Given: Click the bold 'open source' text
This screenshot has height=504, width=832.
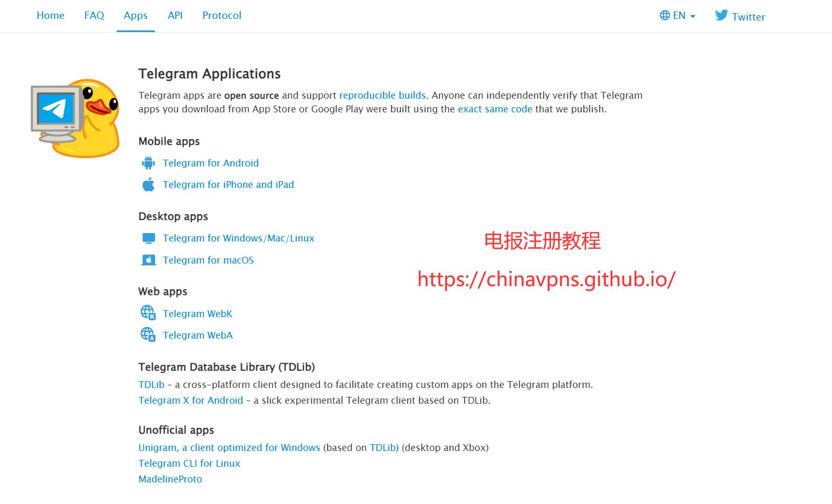Looking at the screenshot, I should (x=252, y=96).
